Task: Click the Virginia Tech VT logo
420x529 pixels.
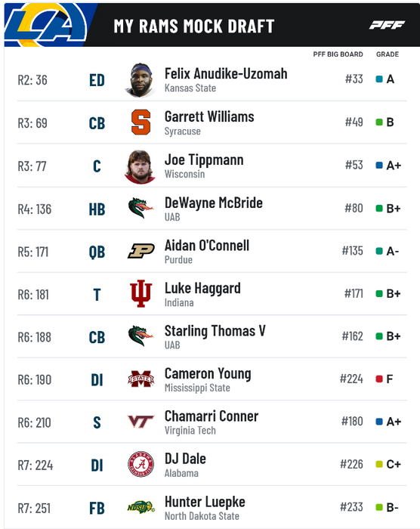Action: [x=141, y=422]
